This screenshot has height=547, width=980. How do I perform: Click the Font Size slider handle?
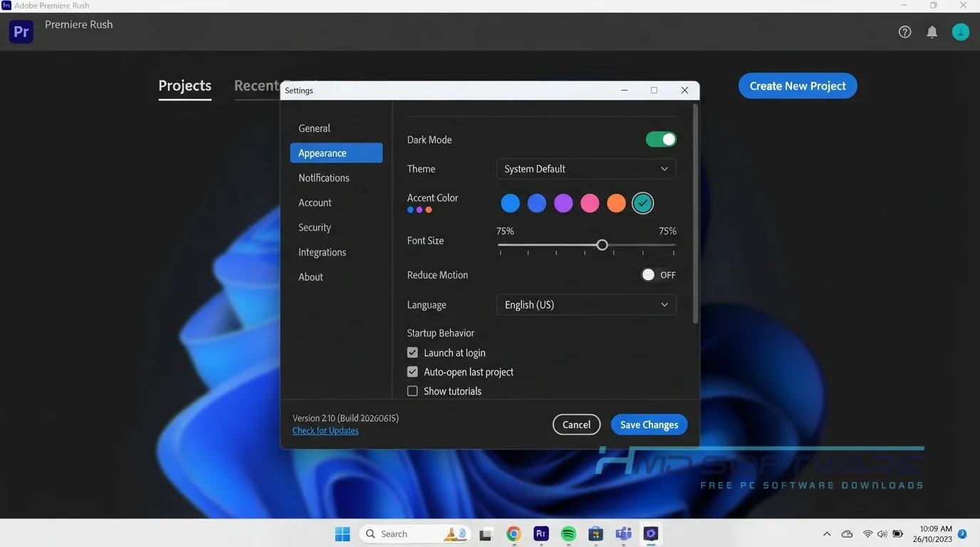tap(602, 245)
